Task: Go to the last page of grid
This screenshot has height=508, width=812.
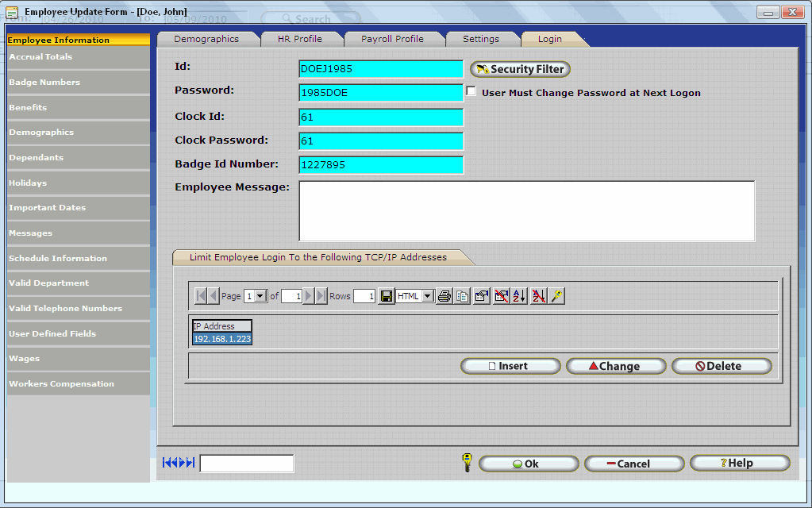Action: click(321, 296)
